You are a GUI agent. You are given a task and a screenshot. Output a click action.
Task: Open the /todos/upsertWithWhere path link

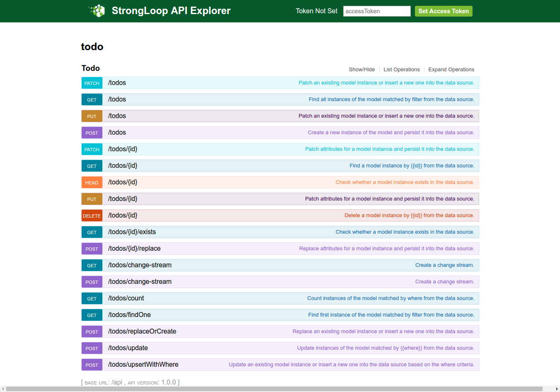point(143,365)
